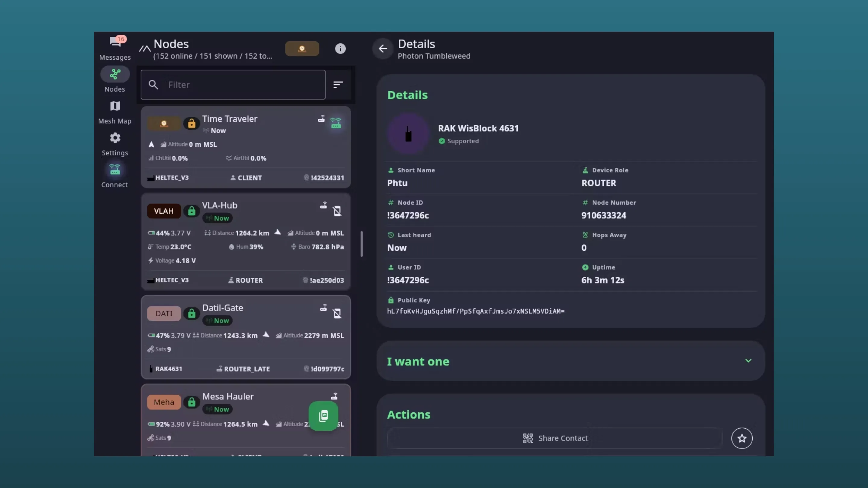Click the lock icon on Time Traveler
Image resolution: width=868 pixels, height=488 pixels.
point(191,124)
